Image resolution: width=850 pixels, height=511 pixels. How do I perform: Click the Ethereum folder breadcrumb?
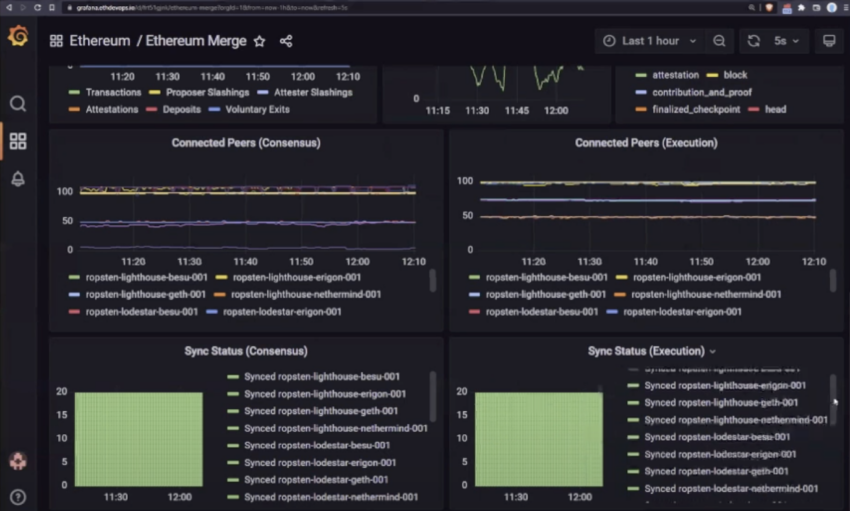(x=100, y=41)
